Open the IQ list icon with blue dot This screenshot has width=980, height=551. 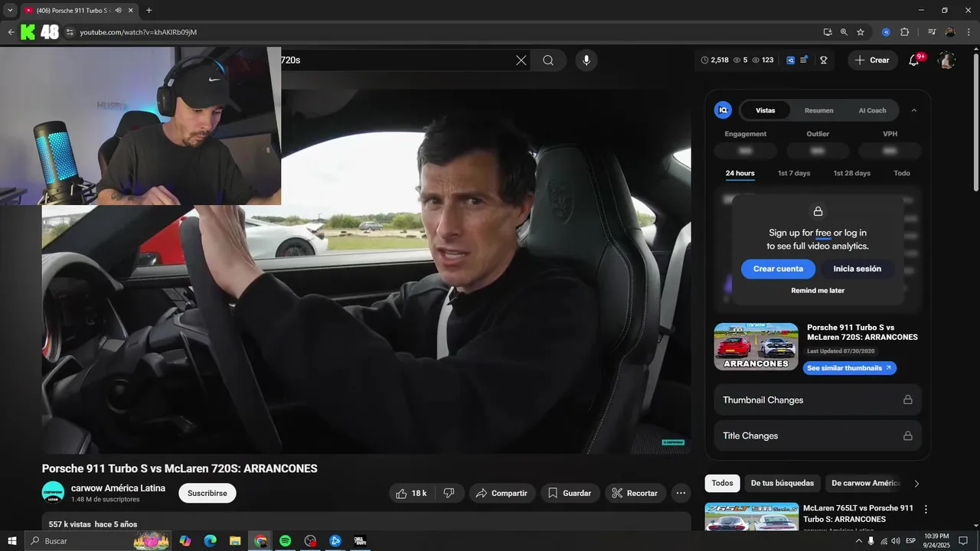click(x=803, y=60)
